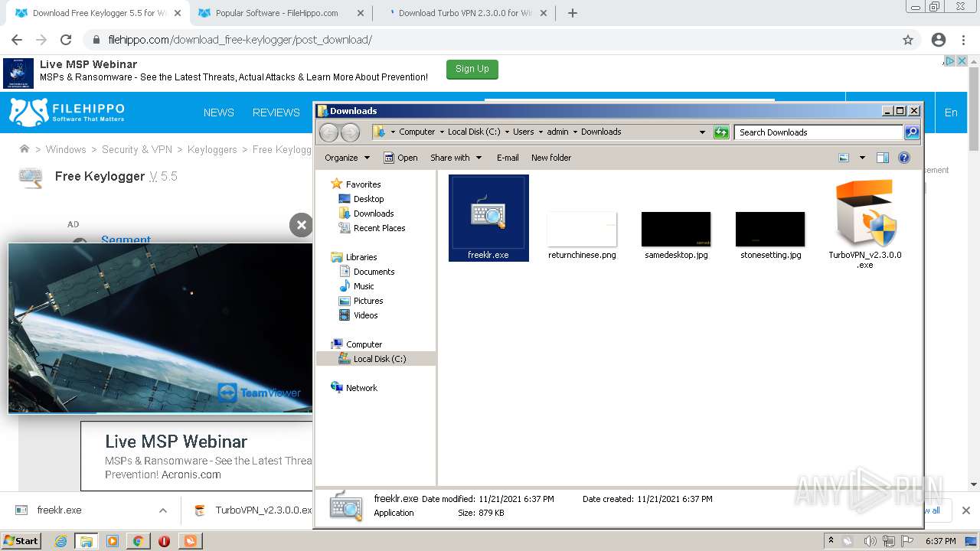Open the view options dropdown arrow
Screen dimensions: 980x551
pos(862,158)
